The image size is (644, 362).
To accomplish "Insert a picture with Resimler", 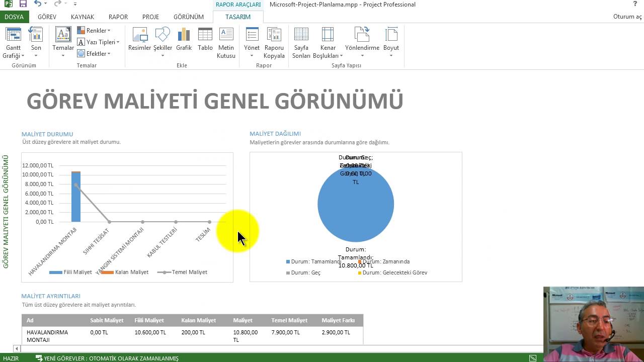I will click(139, 39).
